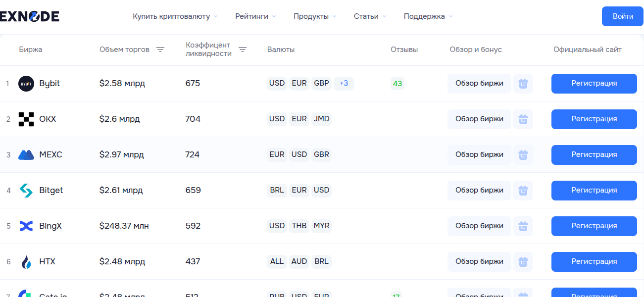Viewport: 644px width, 297px height.
Task: Click the Официальный сайт column header
Action: point(588,49)
